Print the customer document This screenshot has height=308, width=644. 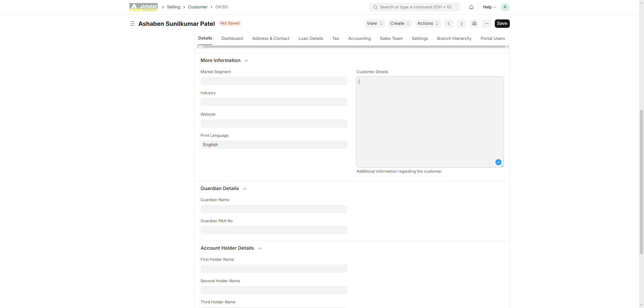(x=474, y=23)
